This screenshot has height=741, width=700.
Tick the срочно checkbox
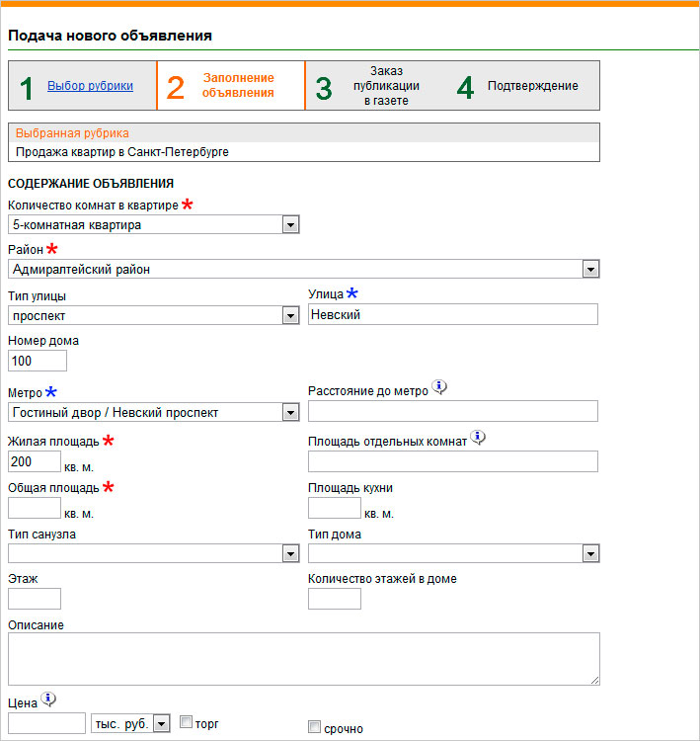(315, 728)
